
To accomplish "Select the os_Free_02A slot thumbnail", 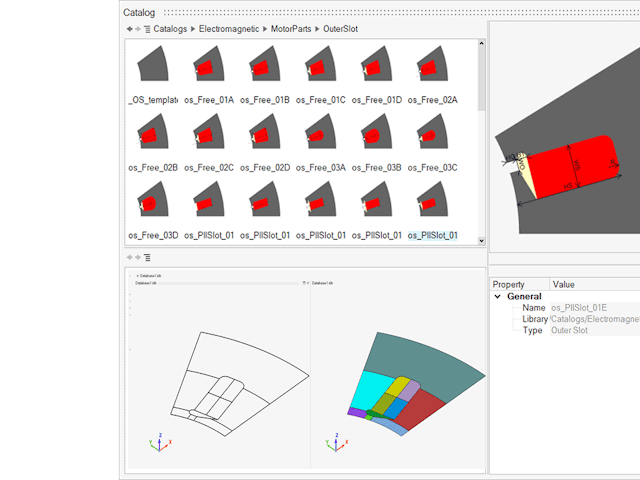I will [433, 64].
